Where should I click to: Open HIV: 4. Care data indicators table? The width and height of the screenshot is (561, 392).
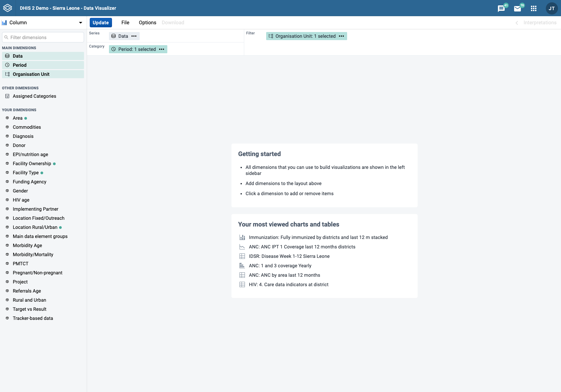pos(288,284)
